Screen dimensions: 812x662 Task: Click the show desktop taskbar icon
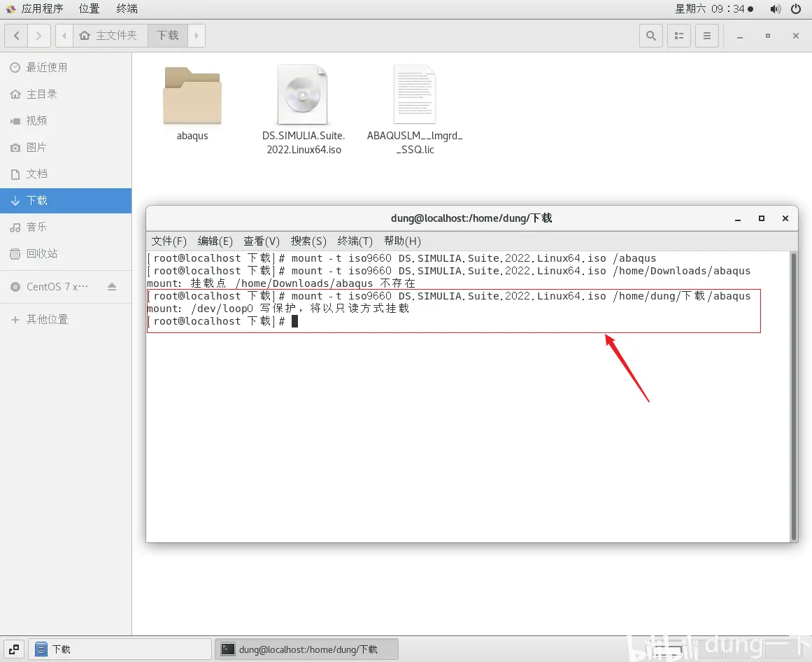tap(14, 649)
